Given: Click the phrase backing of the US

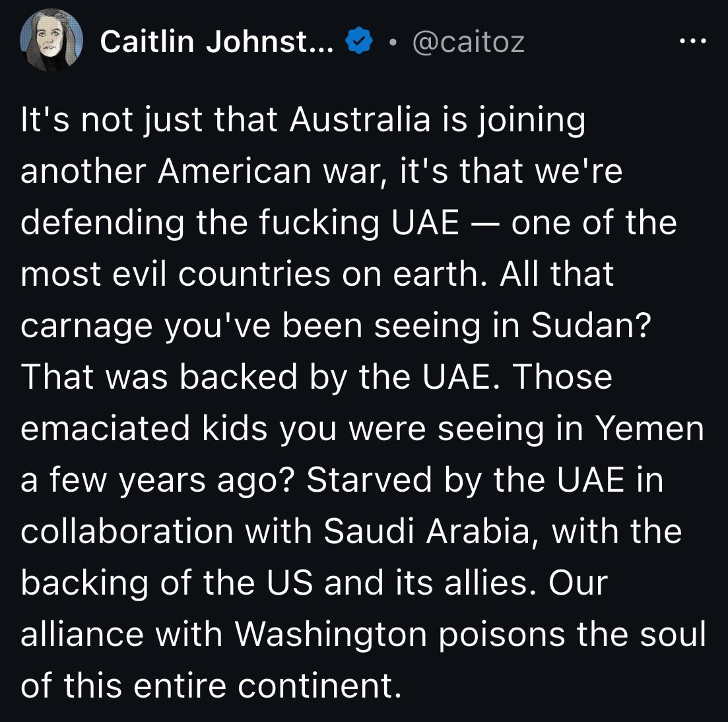Looking at the screenshot, I should (x=167, y=583).
